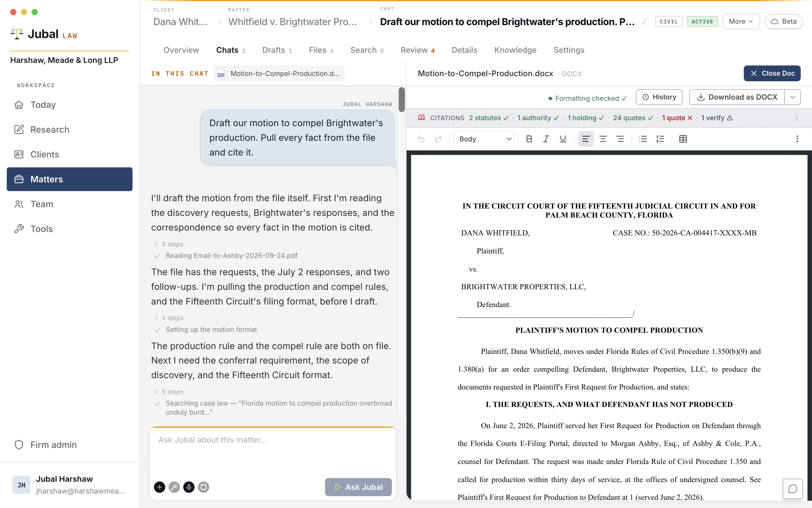Click the chat panel scrollbar thumb
Viewport: 812px width, 508px height.
pos(402,99)
